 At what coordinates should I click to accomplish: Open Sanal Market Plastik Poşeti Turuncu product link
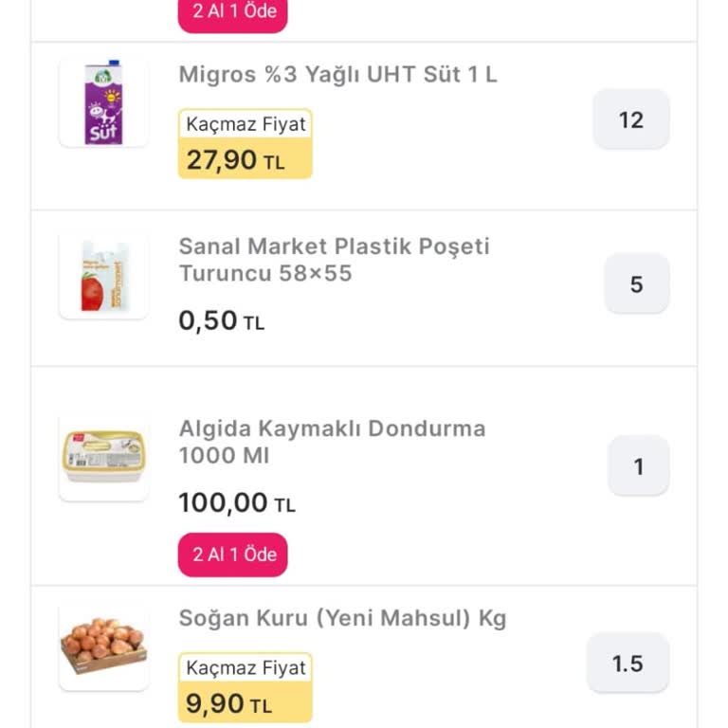pyautogui.click(x=334, y=260)
